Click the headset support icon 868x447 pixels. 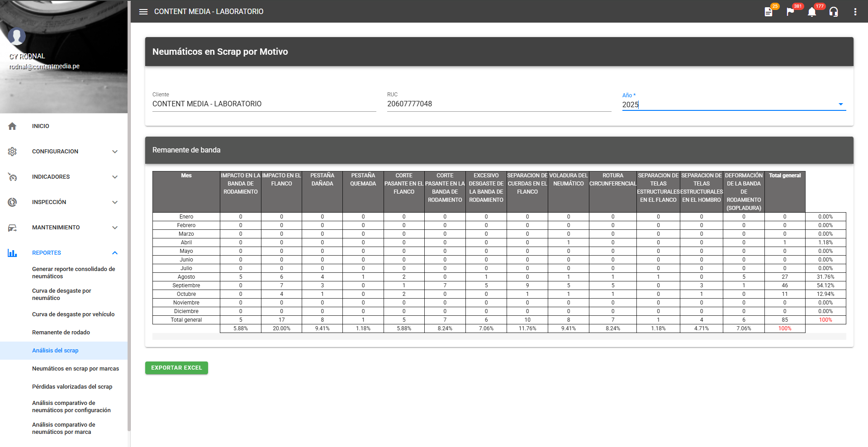coord(834,12)
